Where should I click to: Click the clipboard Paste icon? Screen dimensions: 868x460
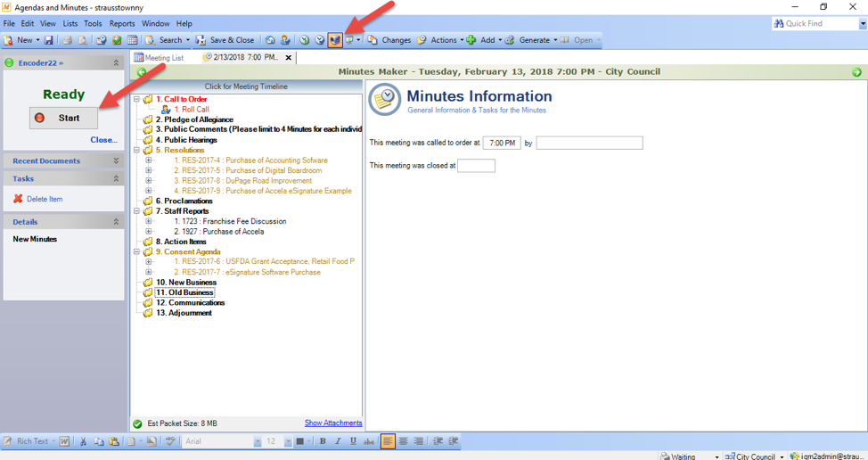113,441
